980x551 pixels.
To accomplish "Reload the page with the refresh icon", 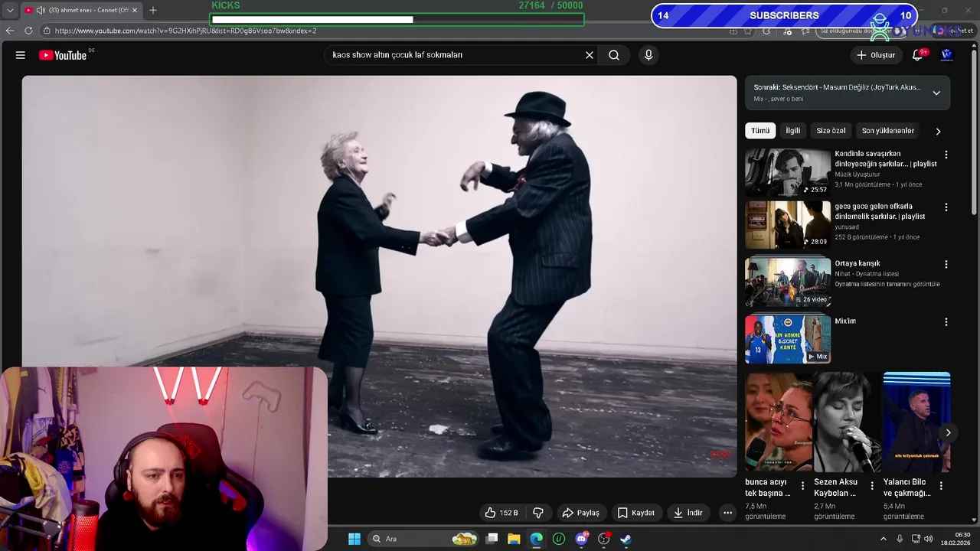I will point(28,31).
